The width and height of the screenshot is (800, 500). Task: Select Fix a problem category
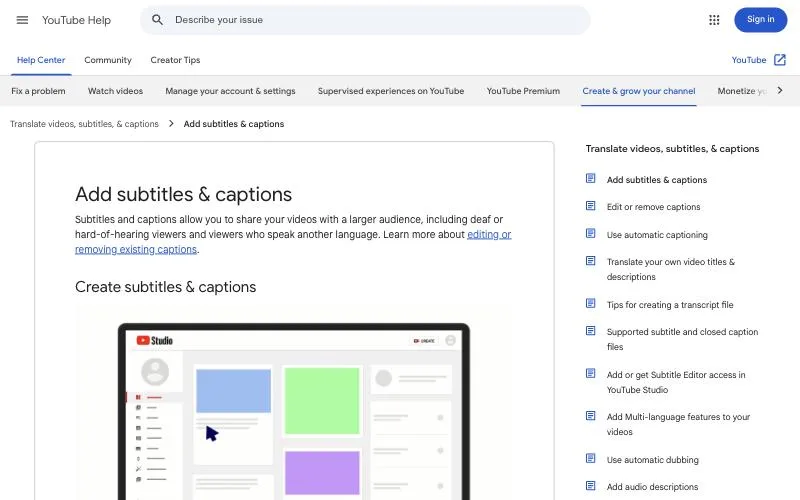38,91
